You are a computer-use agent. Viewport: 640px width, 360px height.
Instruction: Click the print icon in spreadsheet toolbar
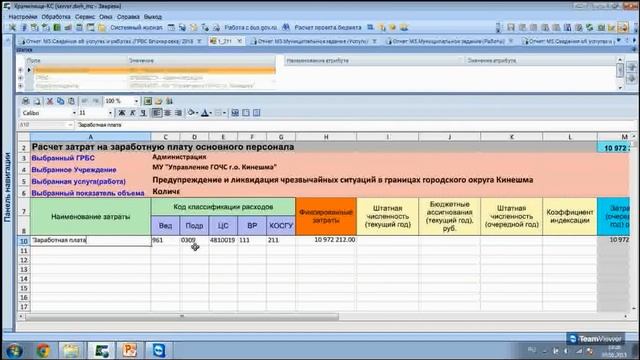[x=25, y=101]
